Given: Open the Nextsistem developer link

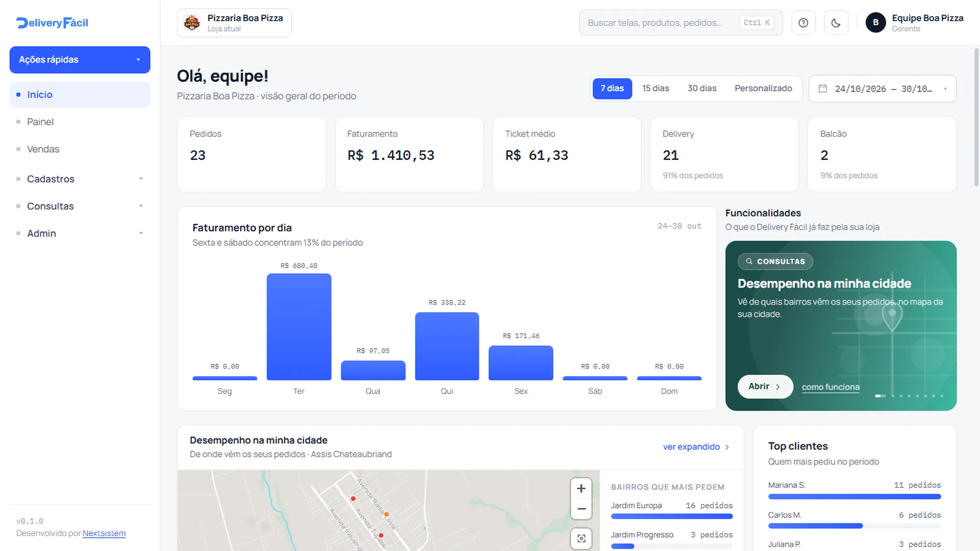Looking at the screenshot, I should [104, 533].
